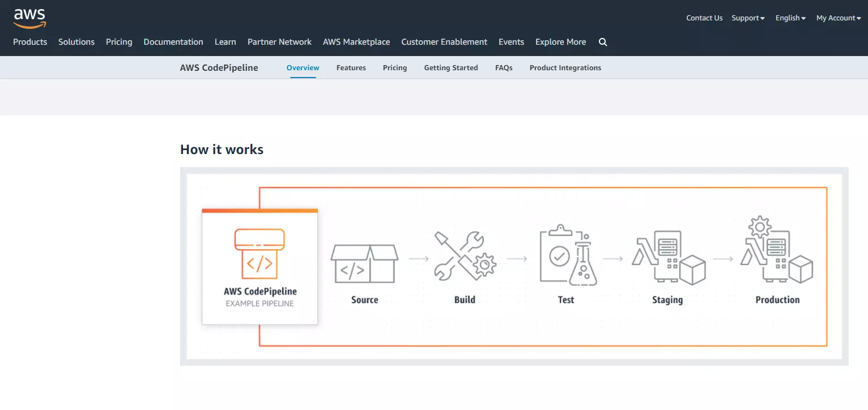Open the Products menu
This screenshot has width=868, height=410.
click(x=30, y=42)
